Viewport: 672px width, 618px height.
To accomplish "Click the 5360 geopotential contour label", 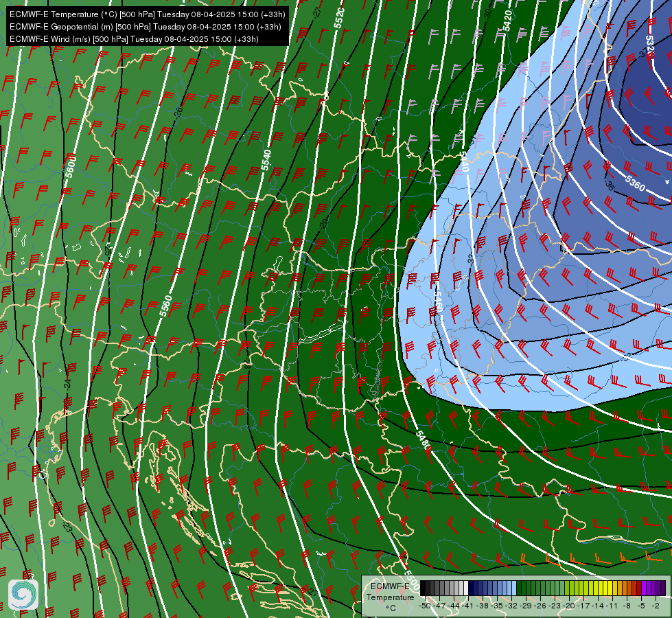I will pyautogui.click(x=635, y=183).
